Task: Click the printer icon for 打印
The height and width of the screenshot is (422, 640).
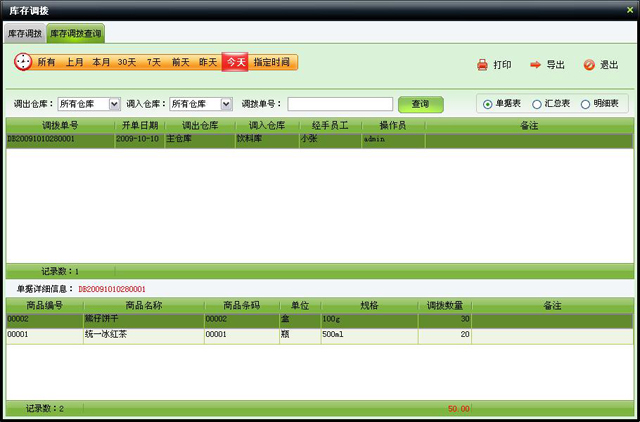Action: (x=482, y=65)
